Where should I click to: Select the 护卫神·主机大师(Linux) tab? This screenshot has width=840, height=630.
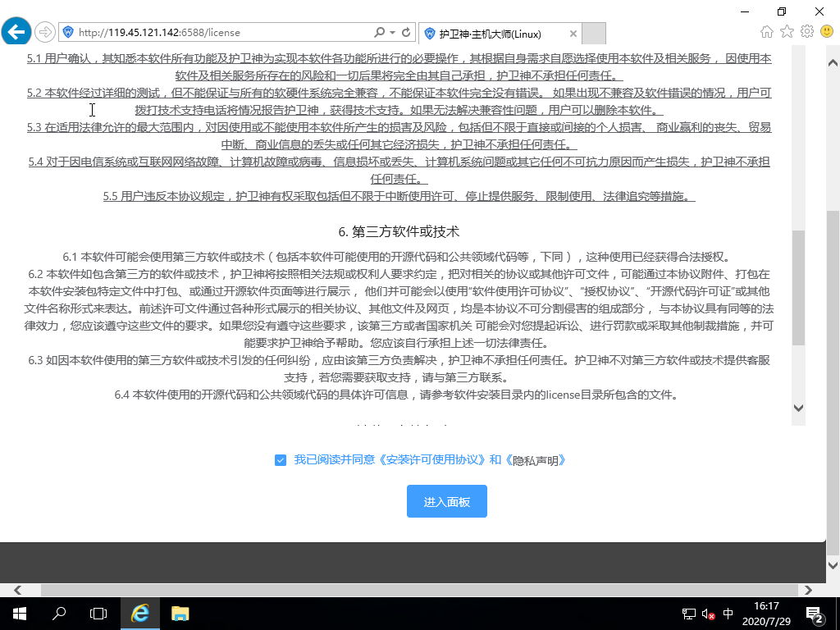[x=500, y=34]
